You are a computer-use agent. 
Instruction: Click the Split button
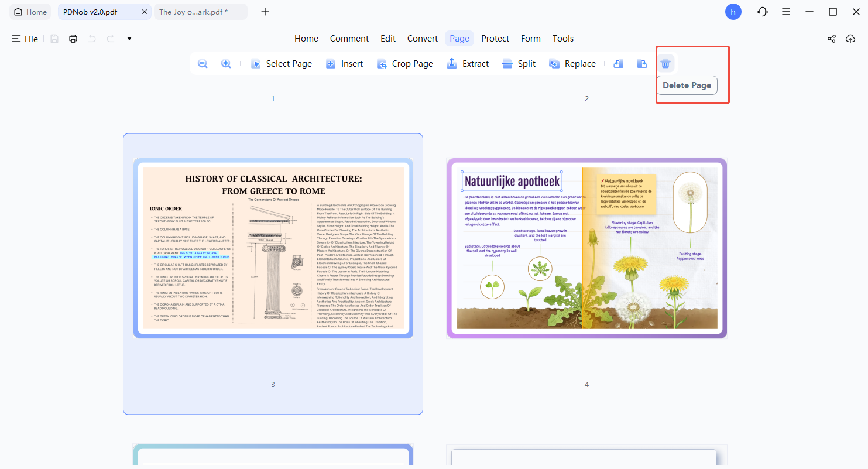[519, 64]
